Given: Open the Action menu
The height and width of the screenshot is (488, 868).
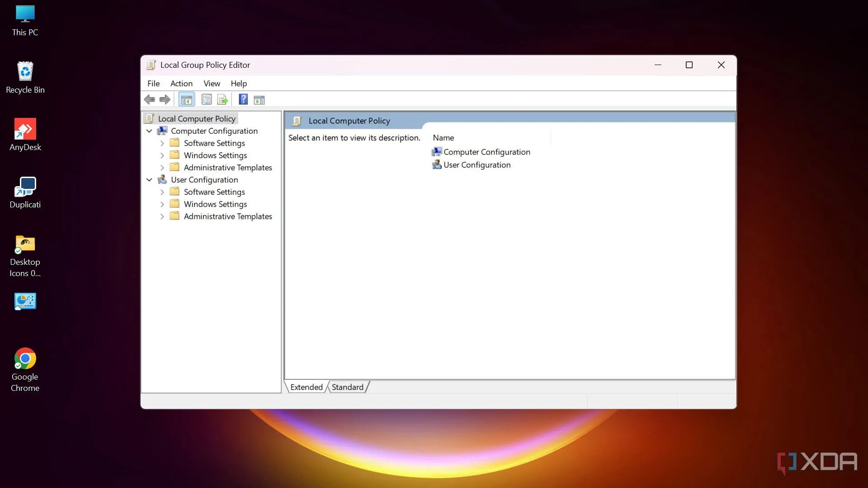Looking at the screenshot, I should click(x=181, y=84).
